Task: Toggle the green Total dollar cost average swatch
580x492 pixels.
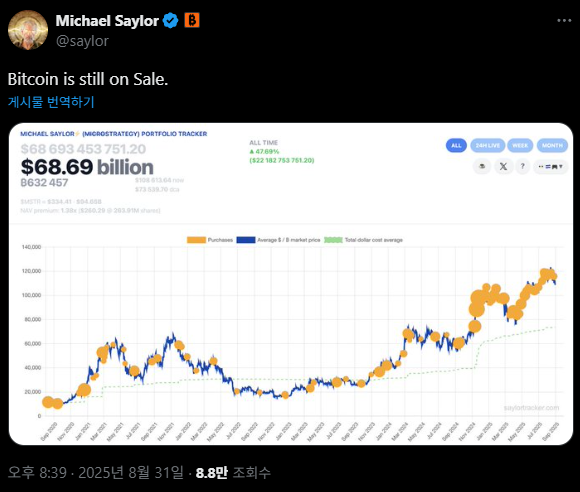Action: click(333, 240)
